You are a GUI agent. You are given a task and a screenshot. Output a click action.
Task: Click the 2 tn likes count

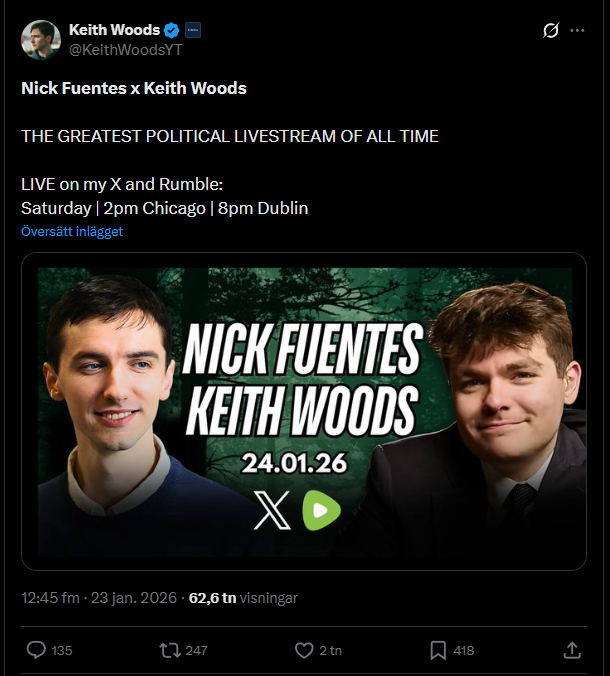click(x=331, y=651)
